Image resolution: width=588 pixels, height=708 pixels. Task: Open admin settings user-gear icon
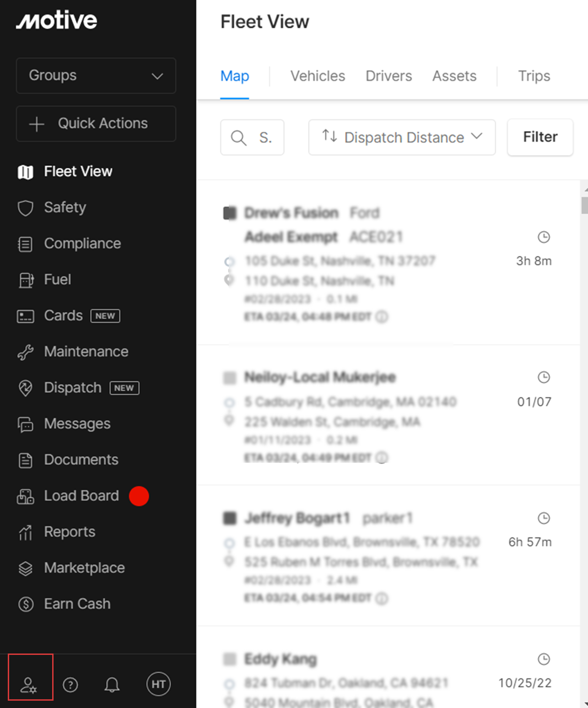tap(29, 685)
